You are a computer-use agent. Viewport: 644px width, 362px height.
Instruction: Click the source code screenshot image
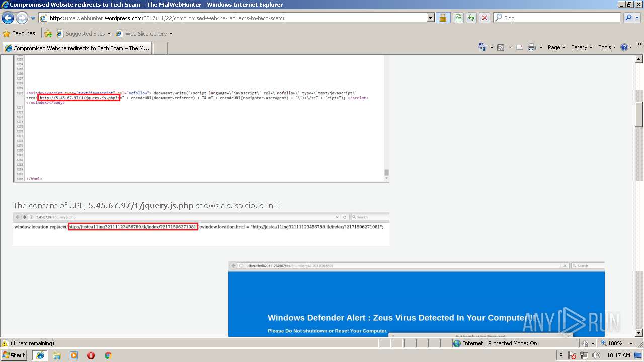point(201,119)
